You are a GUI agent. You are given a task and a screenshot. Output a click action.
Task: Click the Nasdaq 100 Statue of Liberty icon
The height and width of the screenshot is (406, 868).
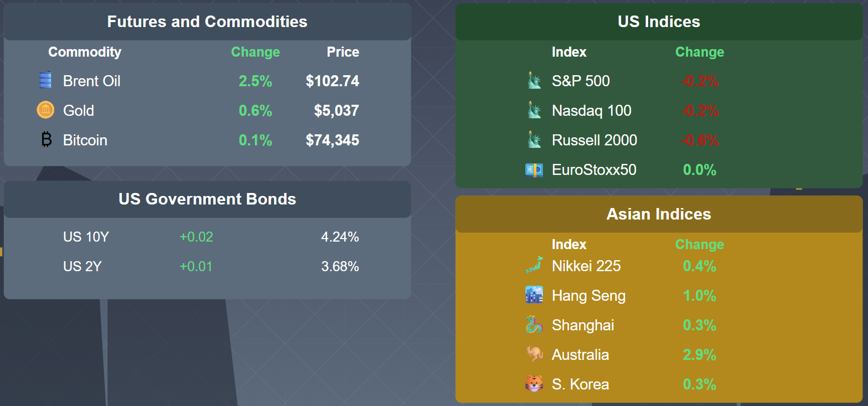pos(534,110)
